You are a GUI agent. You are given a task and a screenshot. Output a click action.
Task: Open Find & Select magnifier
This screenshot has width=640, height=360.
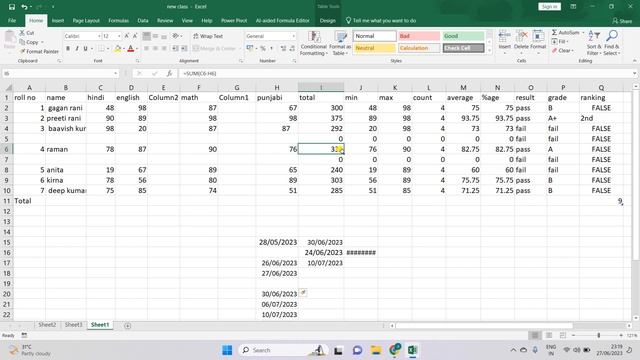coord(612,43)
